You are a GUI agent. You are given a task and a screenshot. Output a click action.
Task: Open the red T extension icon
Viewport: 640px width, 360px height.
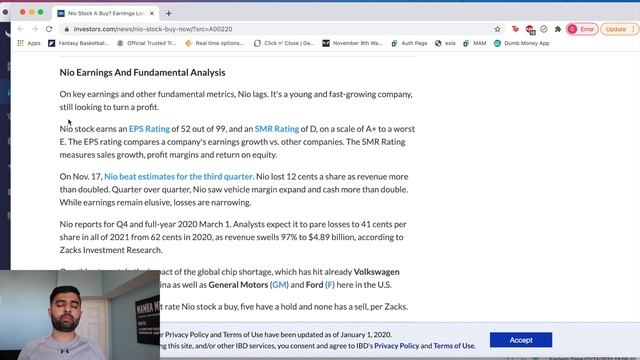tap(515, 29)
